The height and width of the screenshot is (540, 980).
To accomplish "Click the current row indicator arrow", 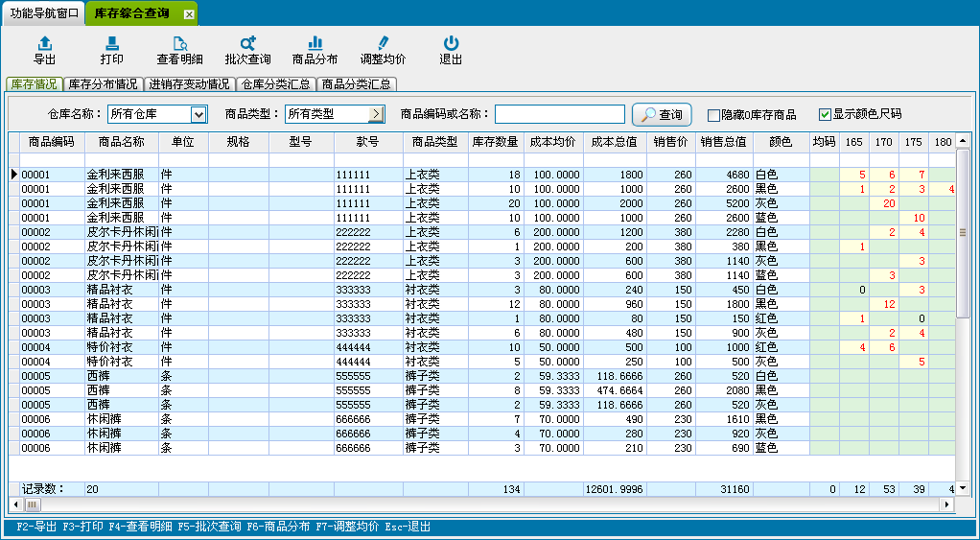I will [14, 175].
